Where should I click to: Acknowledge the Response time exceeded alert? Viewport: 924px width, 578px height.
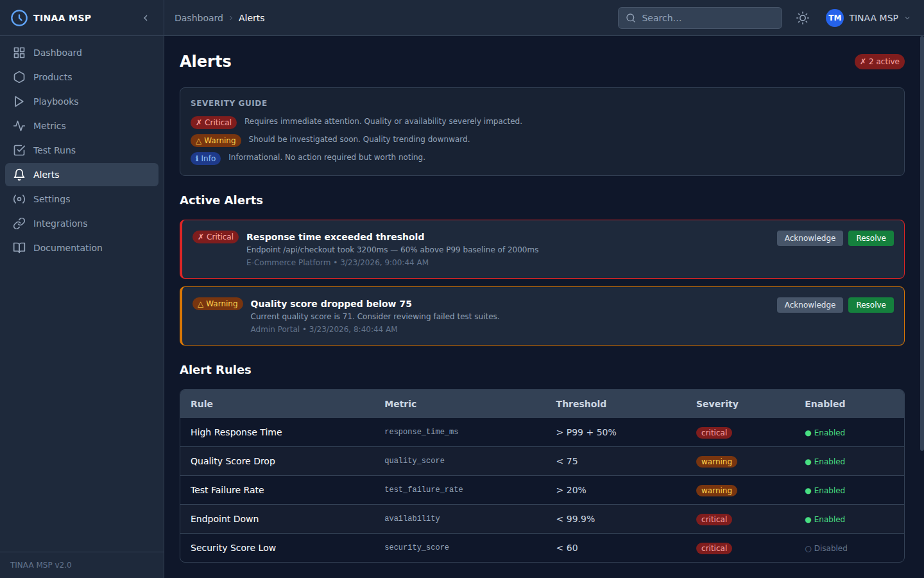pos(810,238)
